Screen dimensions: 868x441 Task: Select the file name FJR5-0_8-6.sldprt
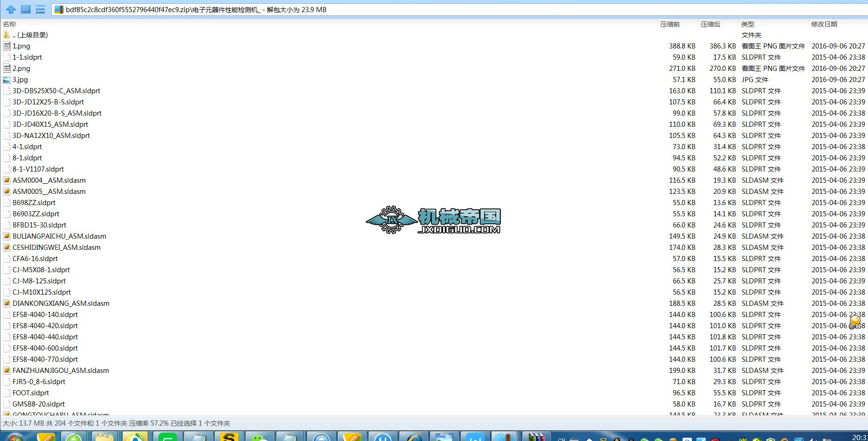(39, 382)
